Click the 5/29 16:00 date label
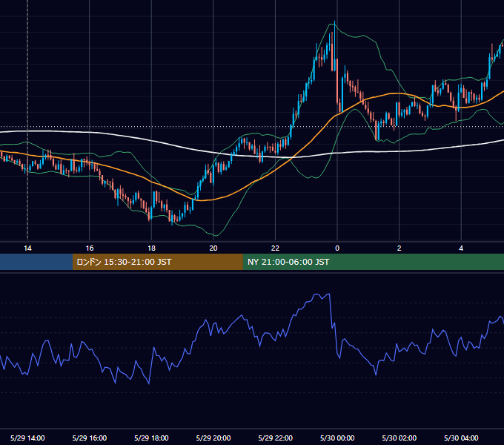 click(90, 438)
